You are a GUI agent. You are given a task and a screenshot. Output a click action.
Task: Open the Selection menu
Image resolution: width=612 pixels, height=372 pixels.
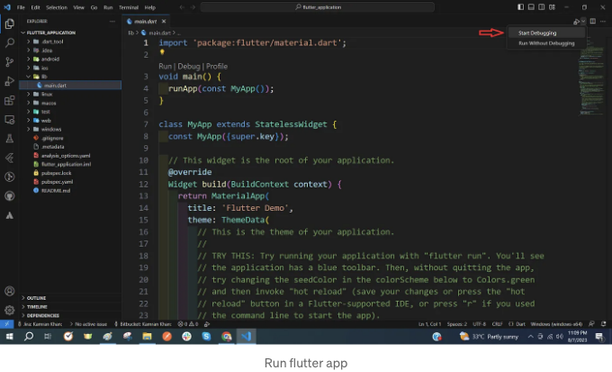point(57,7)
